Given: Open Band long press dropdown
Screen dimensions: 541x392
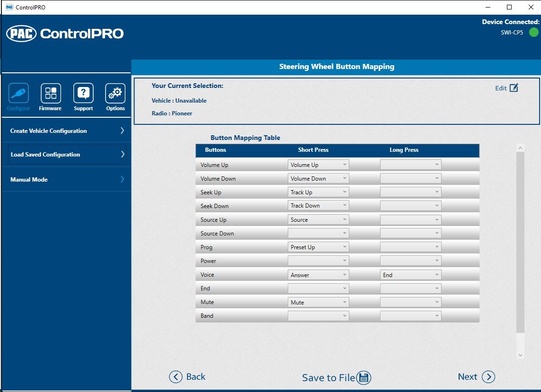Looking at the screenshot, I should click(x=410, y=316).
